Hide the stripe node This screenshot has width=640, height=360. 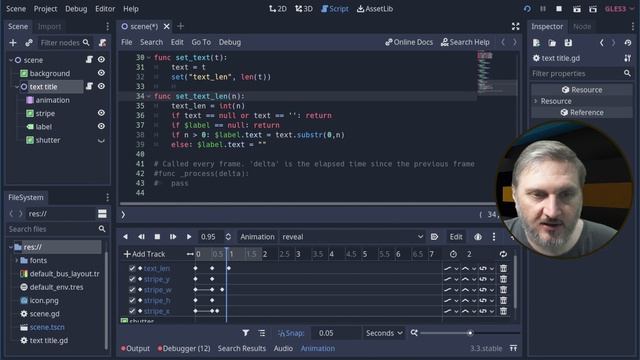click(101, 113)
